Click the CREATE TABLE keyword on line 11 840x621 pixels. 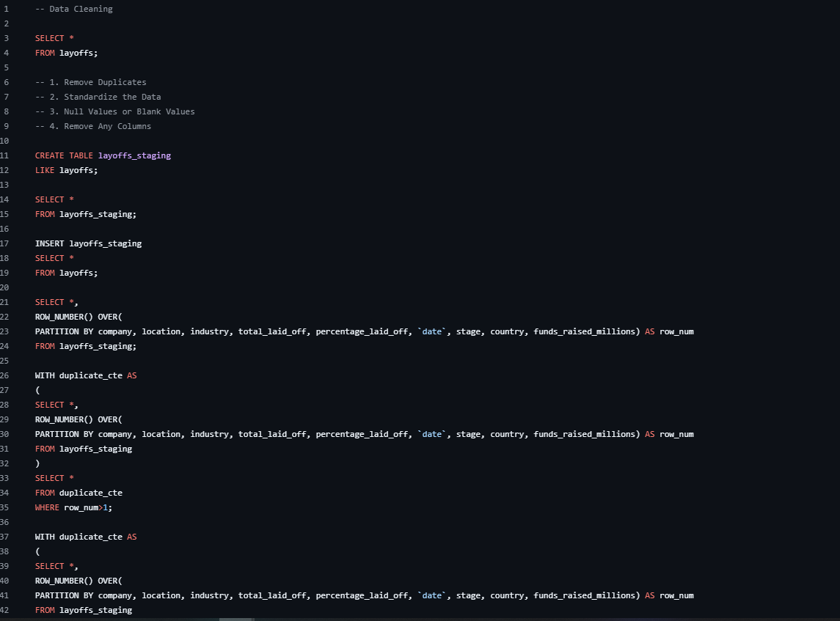(64, 155)
